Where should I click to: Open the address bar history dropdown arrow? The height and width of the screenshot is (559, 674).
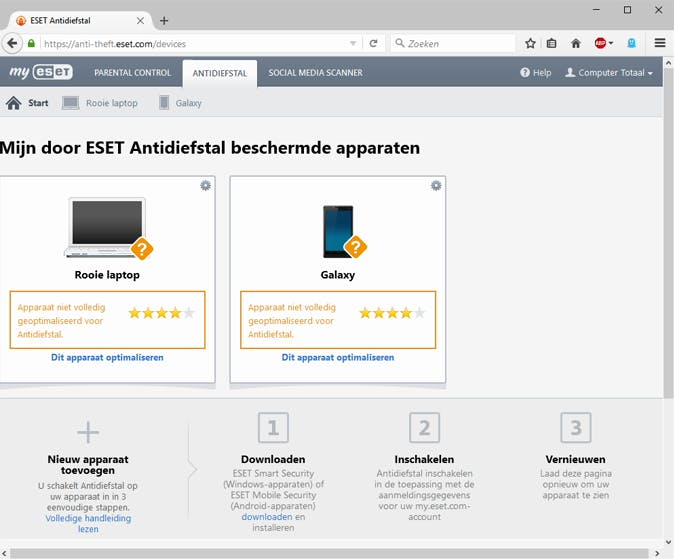352,43
